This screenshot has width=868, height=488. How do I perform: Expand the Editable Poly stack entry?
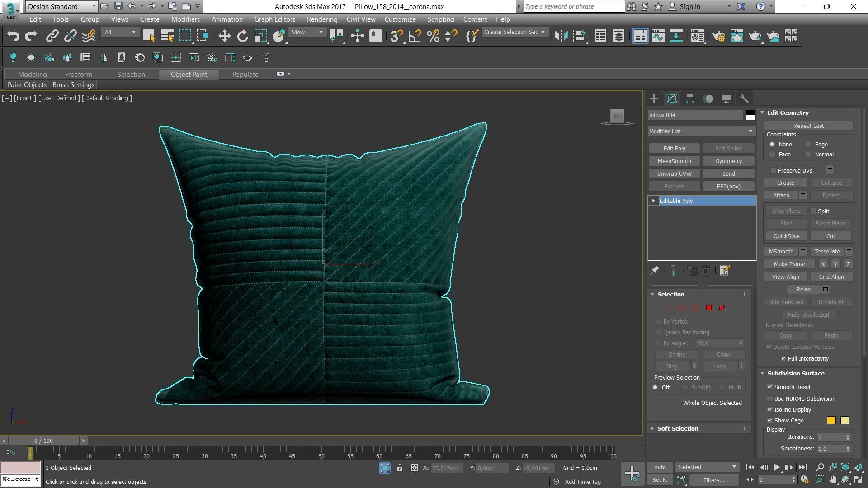click(653, 201)
